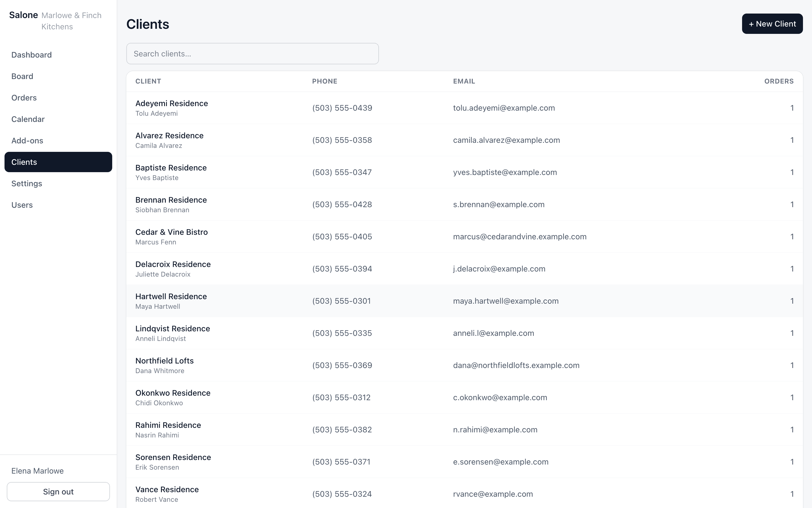Click email maya.hartwell@example.com

point(506,301)
